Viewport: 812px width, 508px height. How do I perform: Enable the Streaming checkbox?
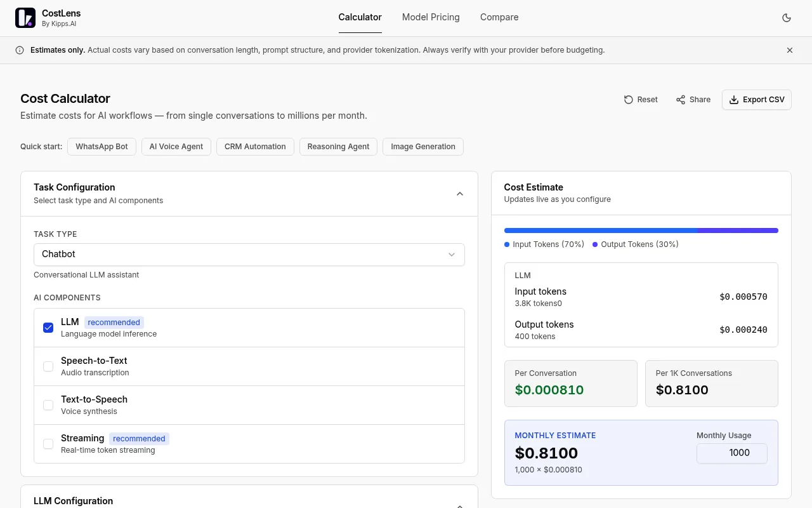tap(48, 444)
